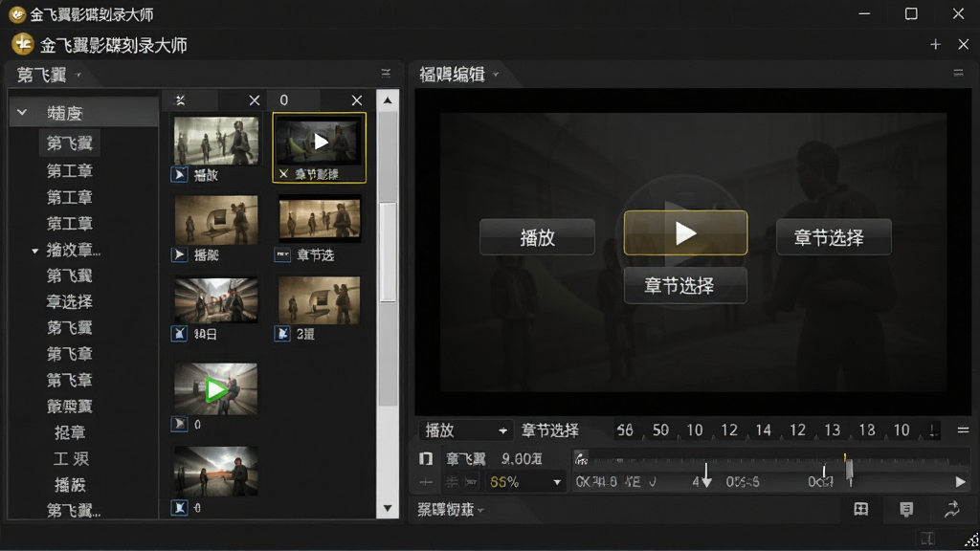Select the thumbnail with green play arrow
The image size is (980, 551).
(215, 388)
